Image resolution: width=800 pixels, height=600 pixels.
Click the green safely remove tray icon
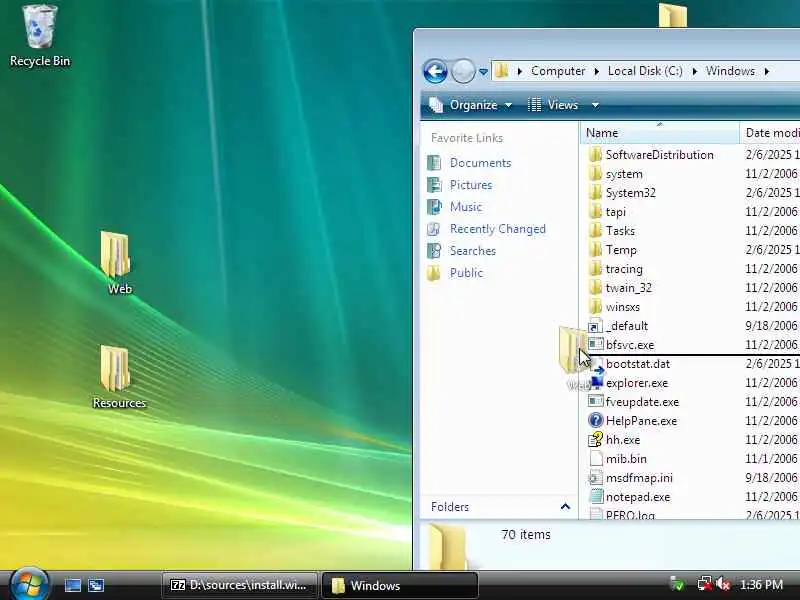pyautogui.click(x=678, y=584)
